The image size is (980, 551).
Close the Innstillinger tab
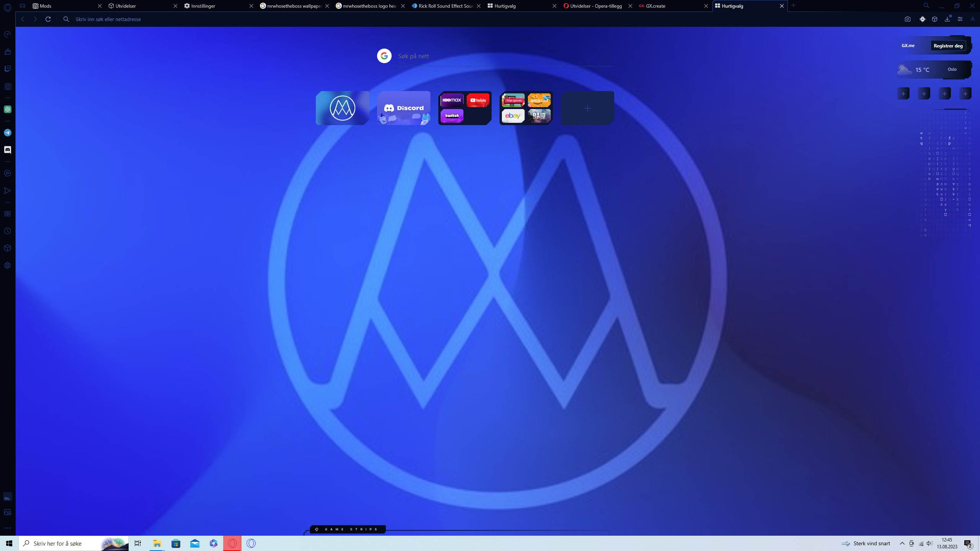click(251, 6)
